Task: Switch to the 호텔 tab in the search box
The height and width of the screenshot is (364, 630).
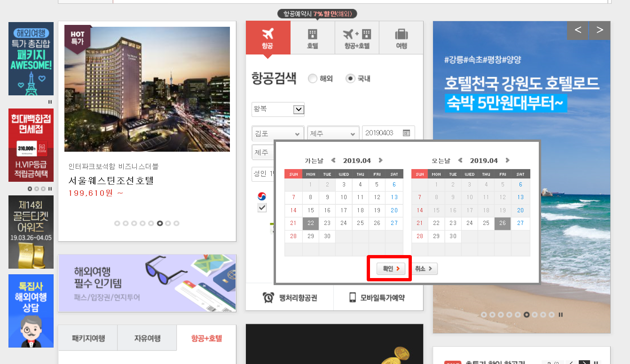Action: 313,38
